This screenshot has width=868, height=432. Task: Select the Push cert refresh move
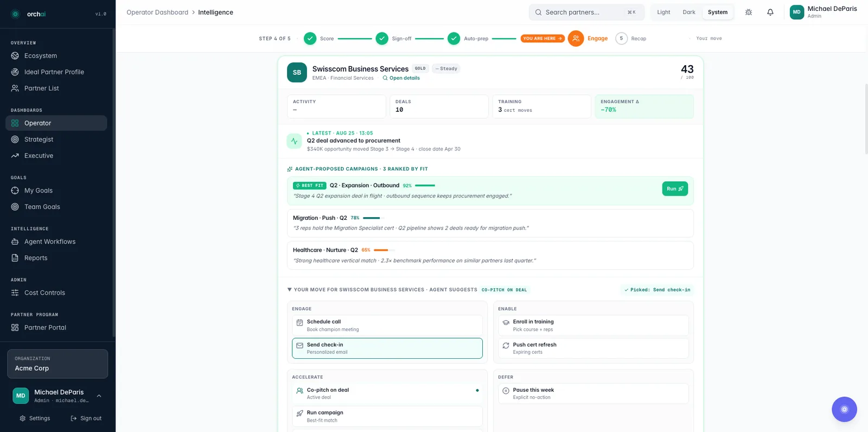(x=593, y=348)
